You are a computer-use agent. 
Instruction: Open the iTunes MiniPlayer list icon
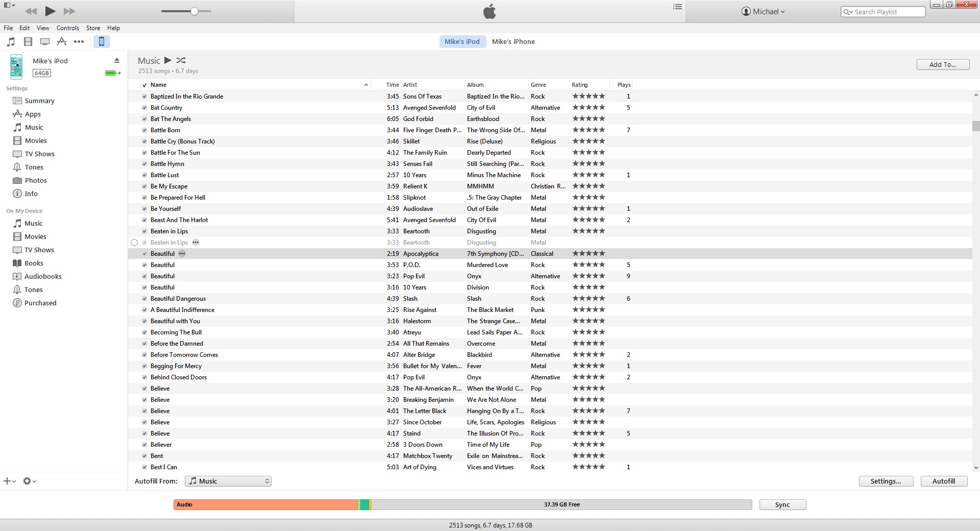coord(677,7)
